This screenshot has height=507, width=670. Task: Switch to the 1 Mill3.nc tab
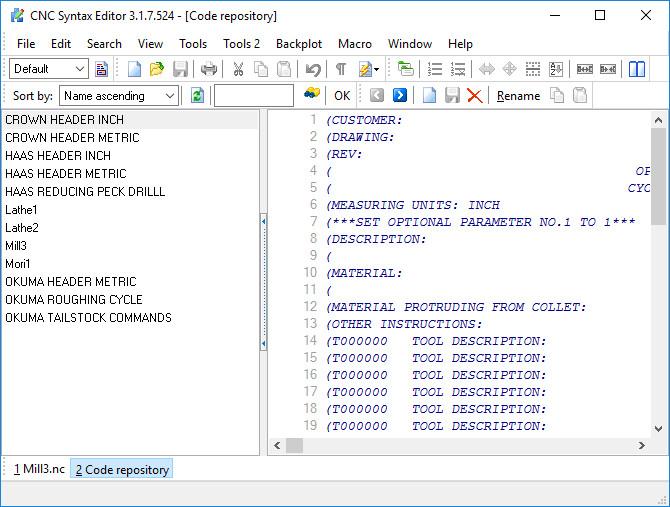click(39, 469)
